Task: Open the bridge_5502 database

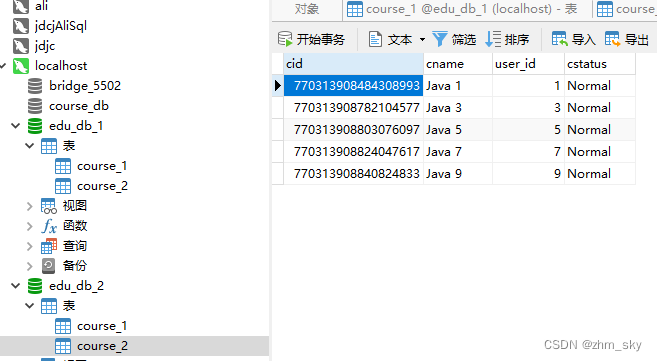Action: pos(85,86)
